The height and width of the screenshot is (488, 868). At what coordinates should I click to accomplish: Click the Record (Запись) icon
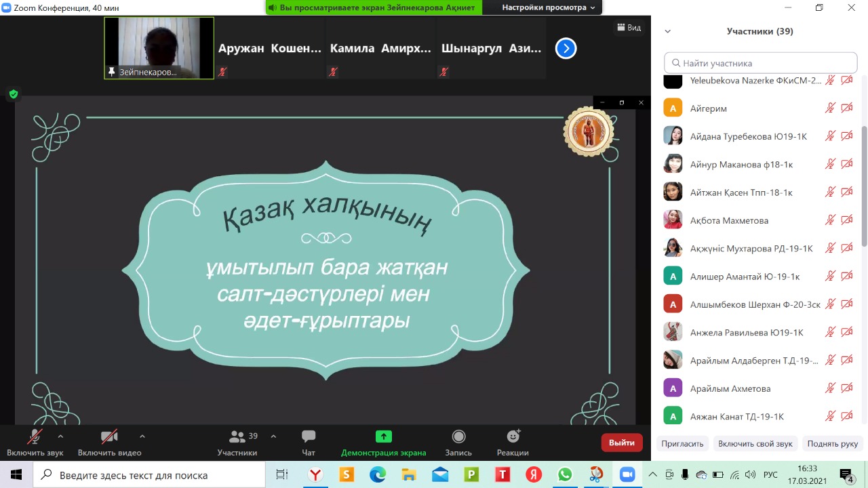point(458,437)
